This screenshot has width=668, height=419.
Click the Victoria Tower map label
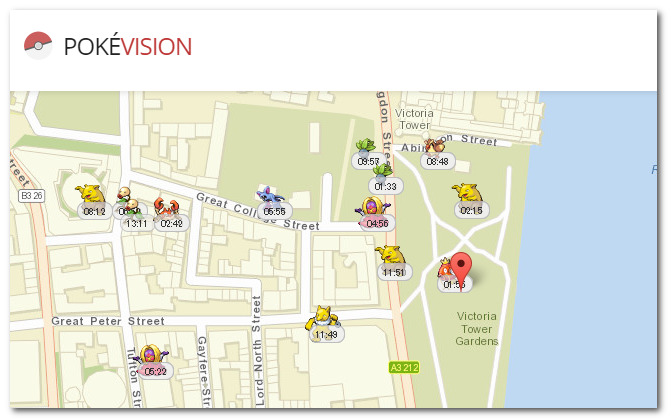pos(415,119)
